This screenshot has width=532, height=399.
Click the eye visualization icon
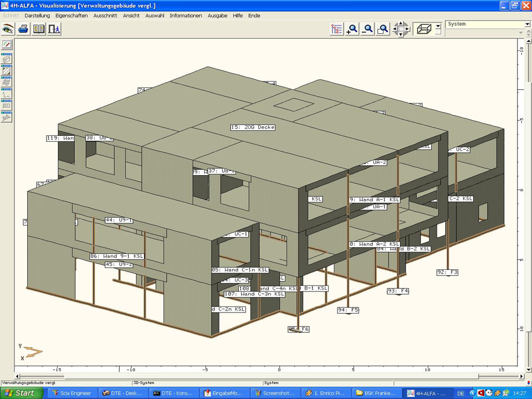click(8, 29)
